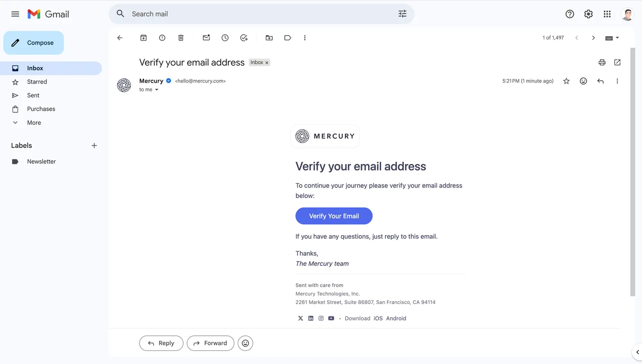The height and width of the screenshot is (364, 642).
Task: Add the email to Tasks
Action: 244,38
